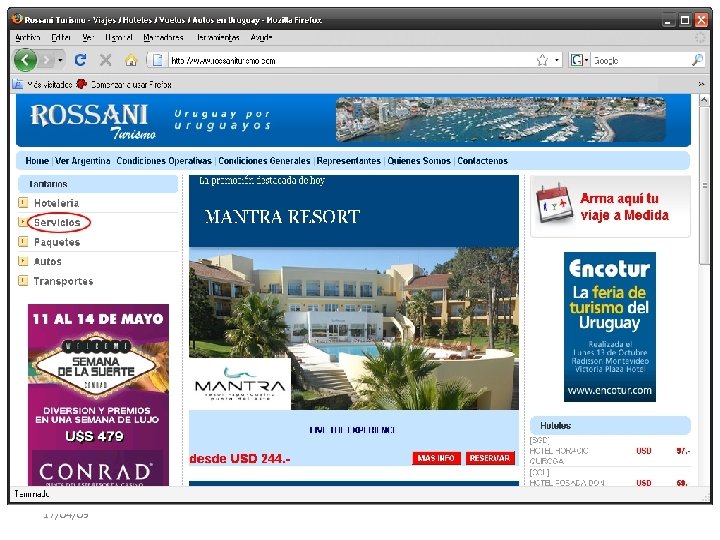Maximize the Firefox window
This screenshot has width=720, height=540.
685,20
